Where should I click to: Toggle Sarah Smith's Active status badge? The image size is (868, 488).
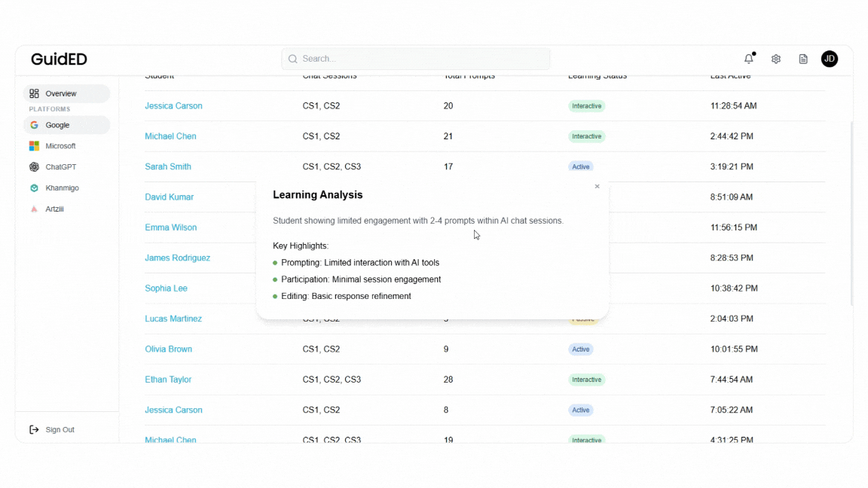click(x=581, y=166)
